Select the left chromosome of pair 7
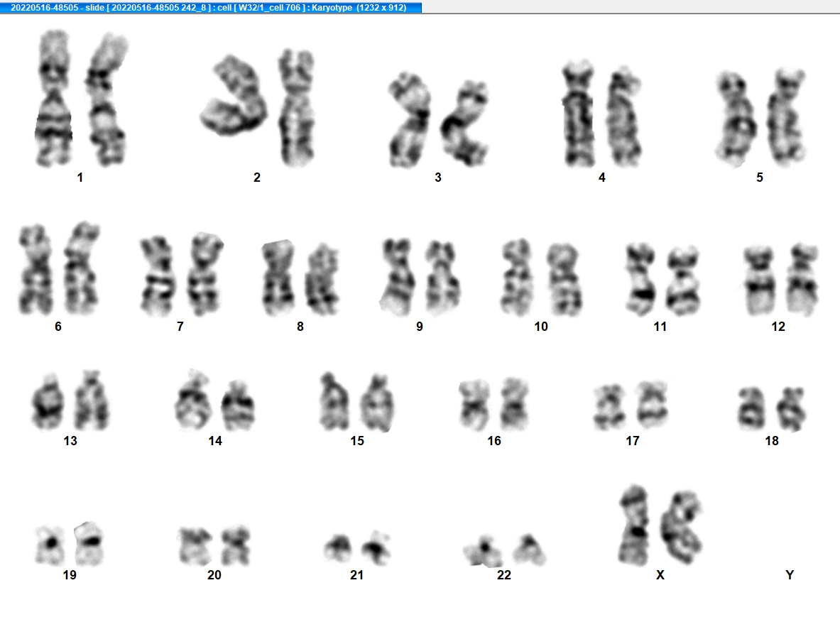 [158, 275]
